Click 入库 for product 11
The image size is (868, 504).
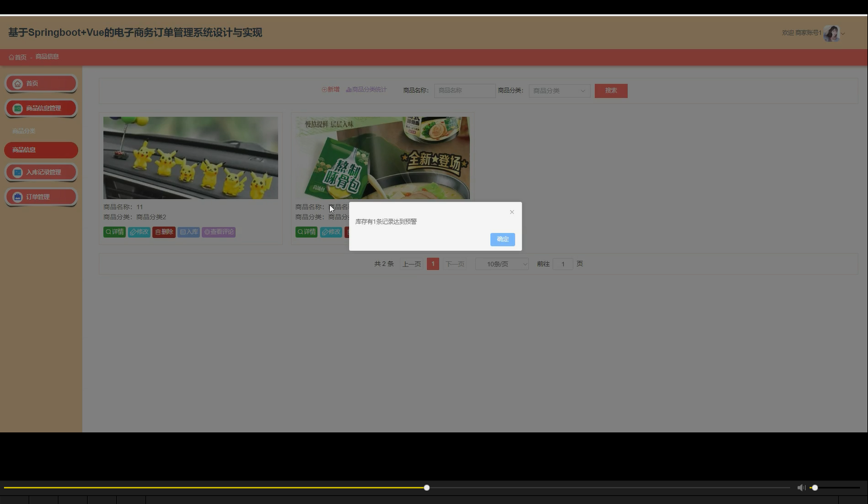click(x=188, y=232)
